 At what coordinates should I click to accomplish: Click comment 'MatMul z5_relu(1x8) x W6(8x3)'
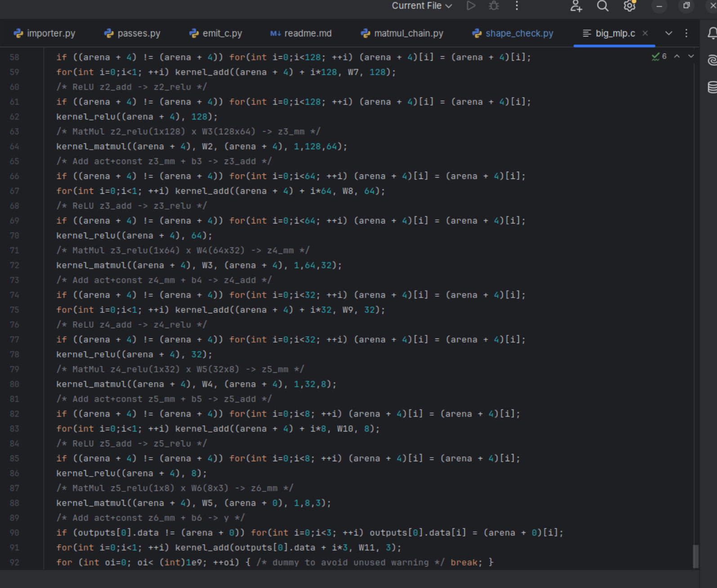pos(175,488)
